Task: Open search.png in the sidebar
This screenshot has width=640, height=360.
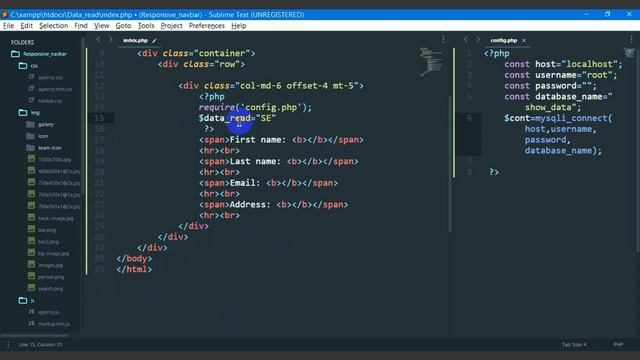Action: tap(50, 289)
